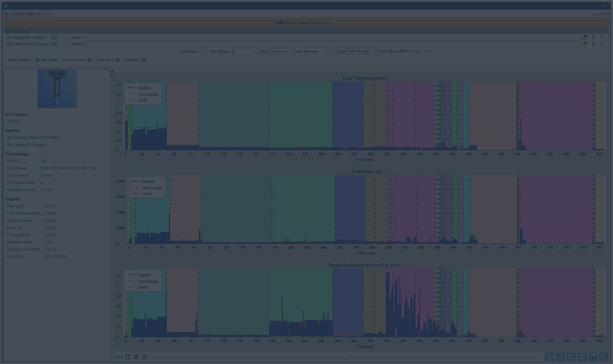Remove the Chip Thickness graph
The width and height of the screenshot is (613, 364).
click(x=90, y=60)
